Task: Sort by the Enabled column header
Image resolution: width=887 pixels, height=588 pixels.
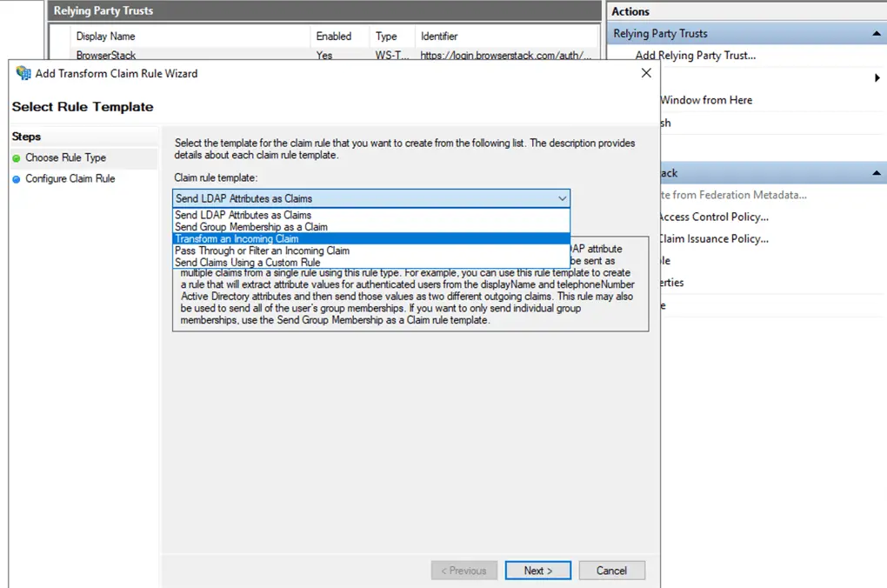Action: click(x=334, y=37)
